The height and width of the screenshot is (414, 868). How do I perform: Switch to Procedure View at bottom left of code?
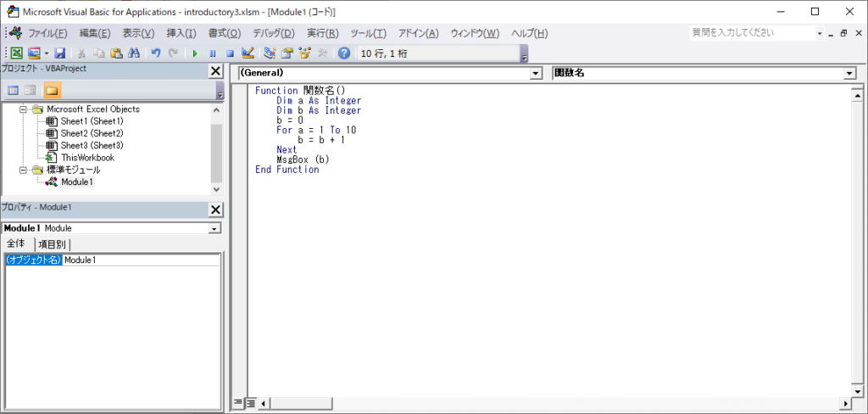pos(238,403)
